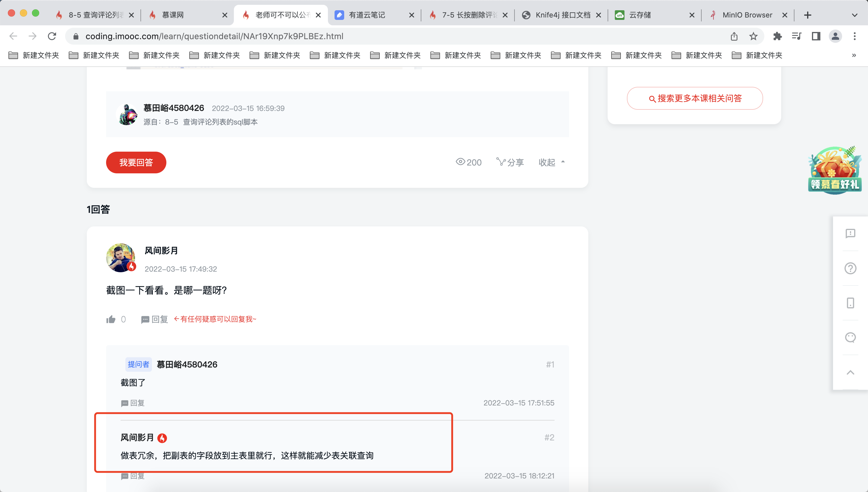Click 慕田峪4580426 name in comment #1
The width and height of the screenshot is (868, 492).
tap(187, 364)
